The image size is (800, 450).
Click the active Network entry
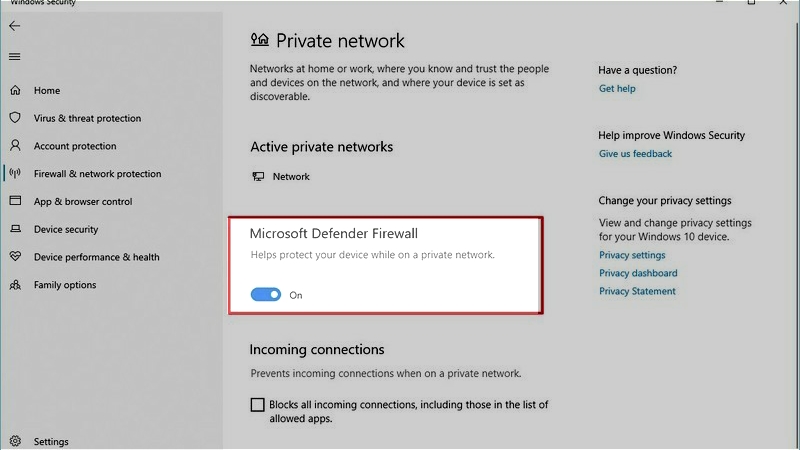[x=291, y=177]
